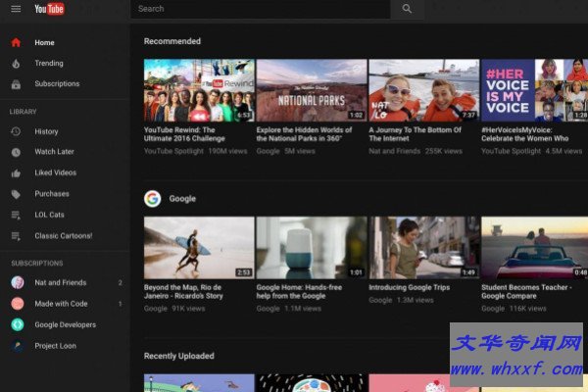Open Subscriptions in the sidebar
588x392 pixels.
[57, 84]
